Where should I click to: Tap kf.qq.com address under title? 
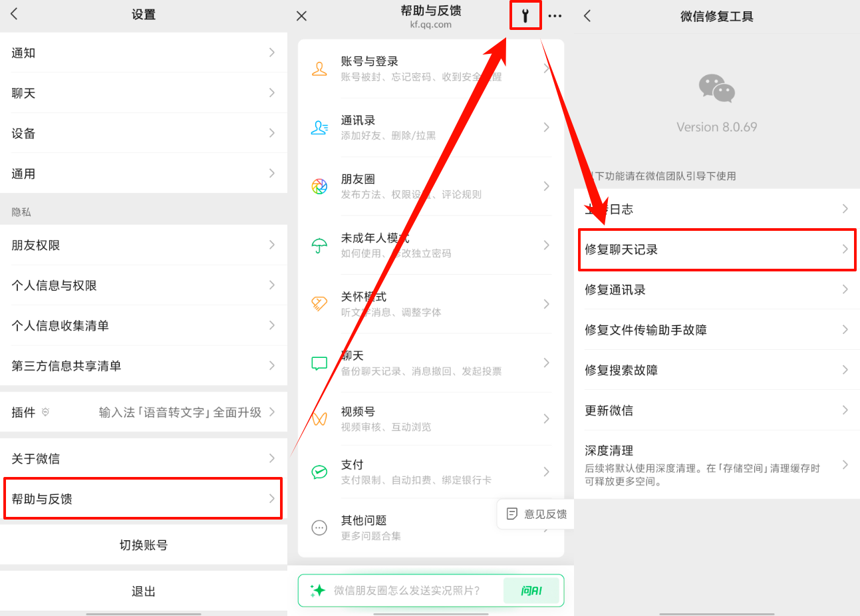[x=430, y=25]
